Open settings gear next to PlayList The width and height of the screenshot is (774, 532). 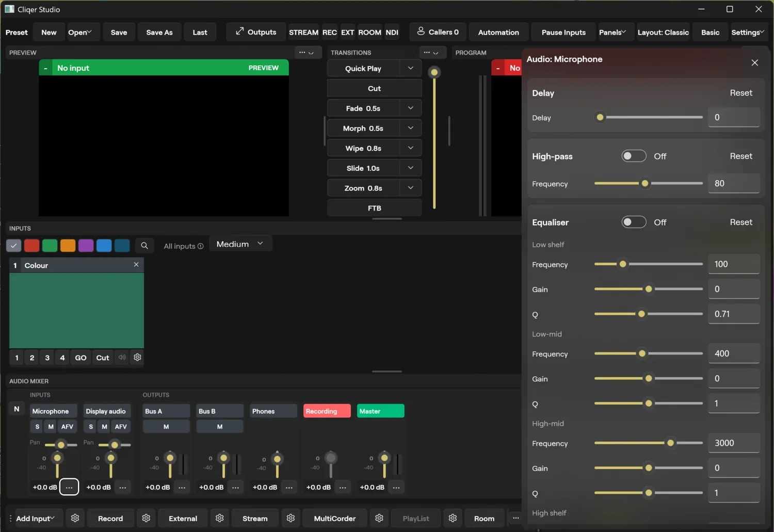coord(453,518)
